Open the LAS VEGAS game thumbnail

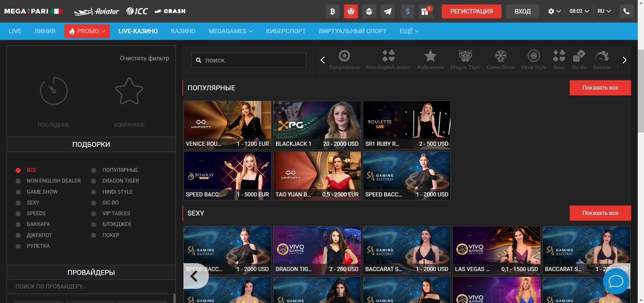pyautogui.click(x=496, y=251)
